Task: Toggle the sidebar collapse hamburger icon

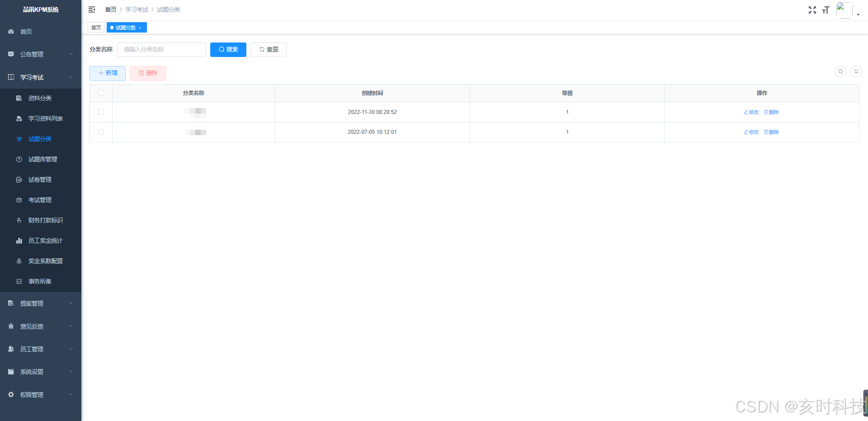Action: pyautogui.click(x=92, y=9)
